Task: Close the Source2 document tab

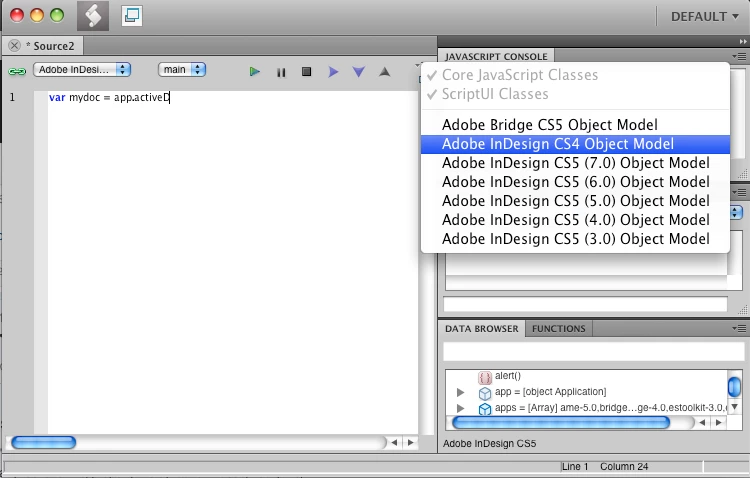Action: point(14,45)
